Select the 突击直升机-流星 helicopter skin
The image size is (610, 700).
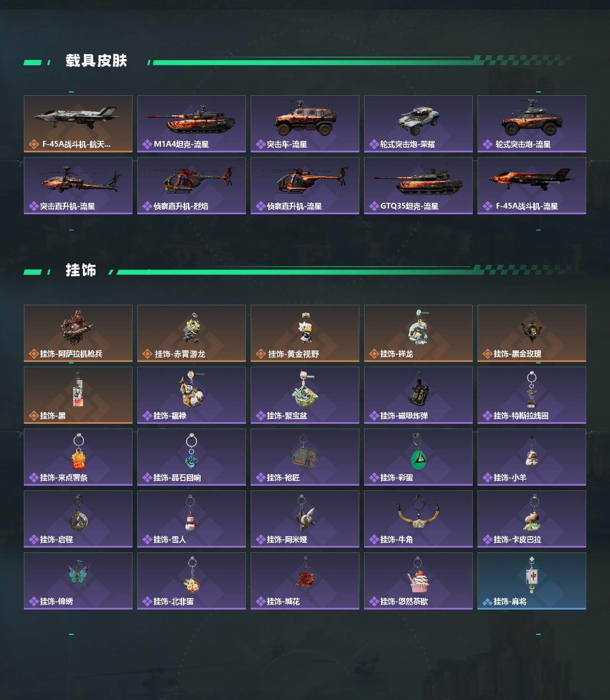(78, 186)
